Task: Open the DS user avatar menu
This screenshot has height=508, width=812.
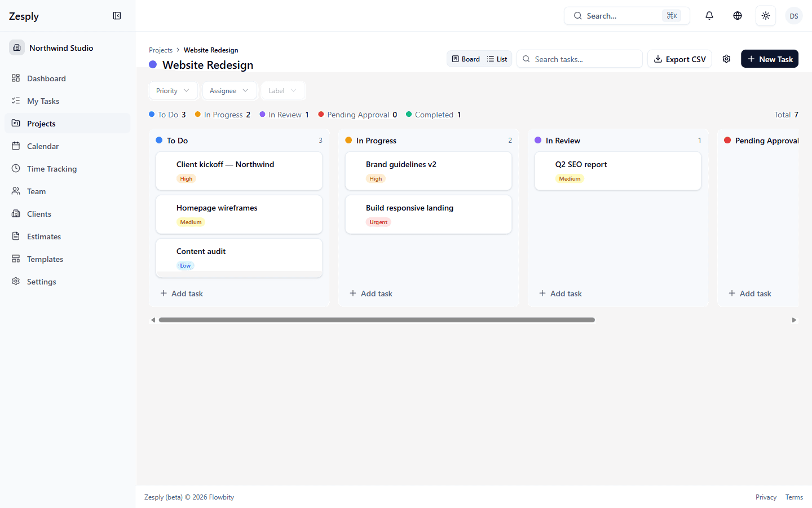Action: (794, 16)
